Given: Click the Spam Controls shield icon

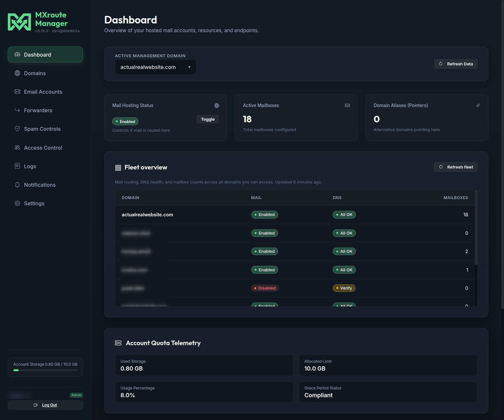Looking at the screenshot, I should 17,129.
